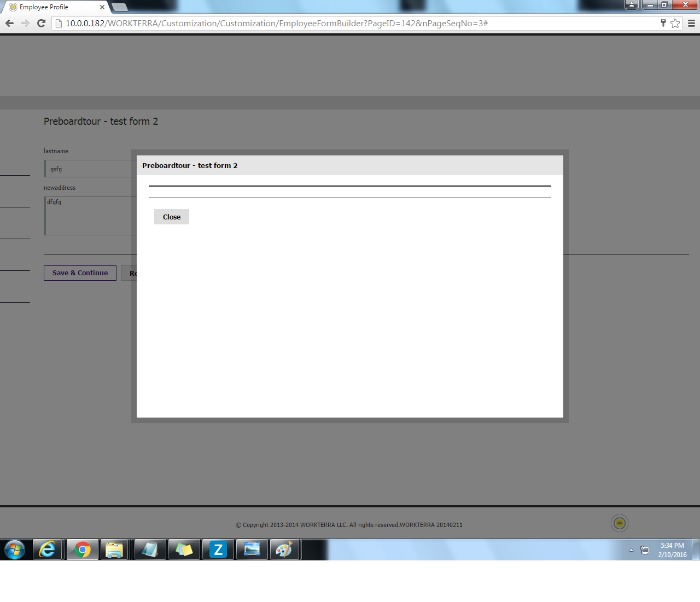Image resolution: width=700 pixels, height=602 pixels.
Task: Open Sticky Notes from the taskbar
Action: tap(184, 549)
